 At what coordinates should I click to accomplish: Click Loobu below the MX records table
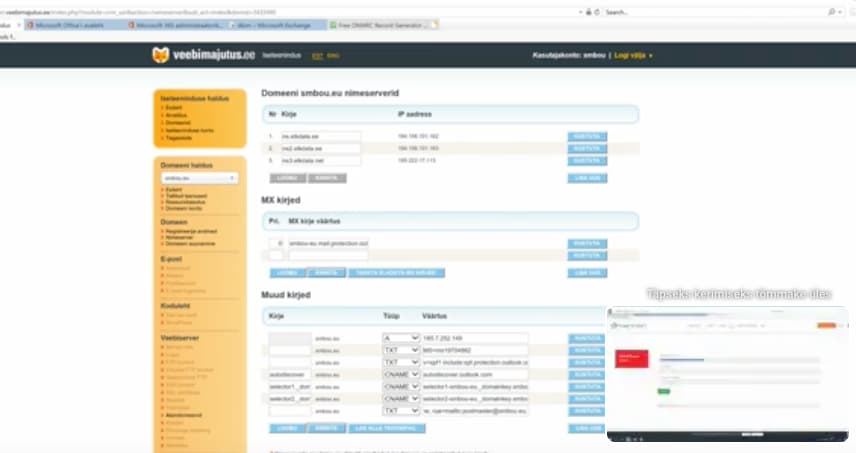286,272
